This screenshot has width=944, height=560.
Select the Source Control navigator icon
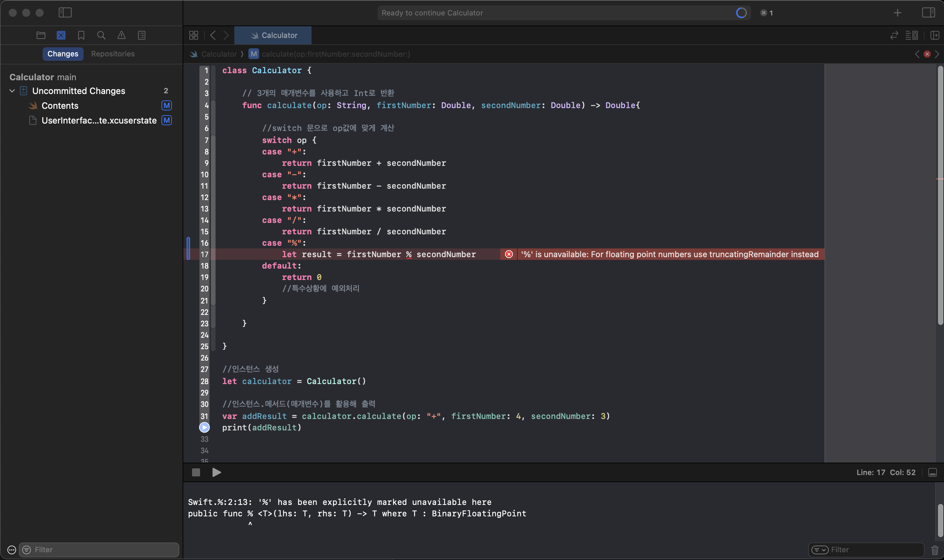[x=61, y=35]
